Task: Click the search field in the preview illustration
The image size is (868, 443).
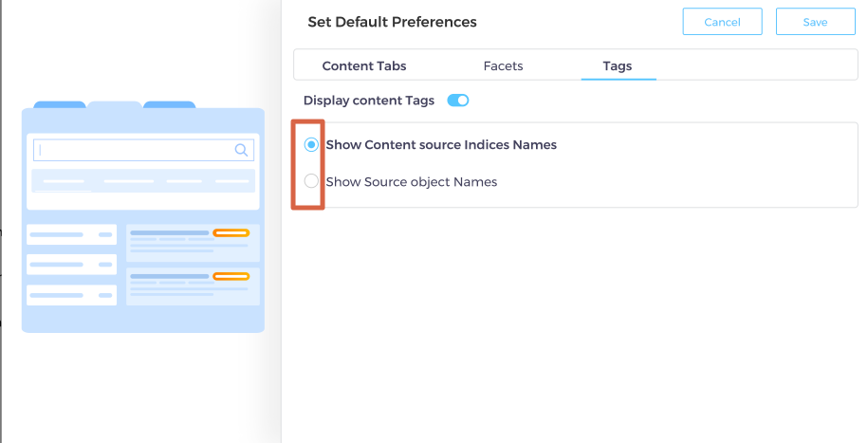Action: tap(133, 150)
